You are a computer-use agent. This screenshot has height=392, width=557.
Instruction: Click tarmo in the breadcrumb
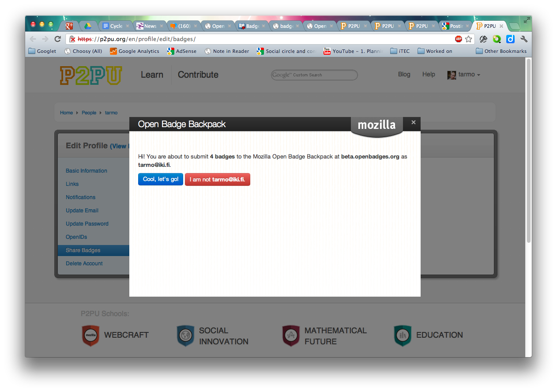click(x=111, y=113)
